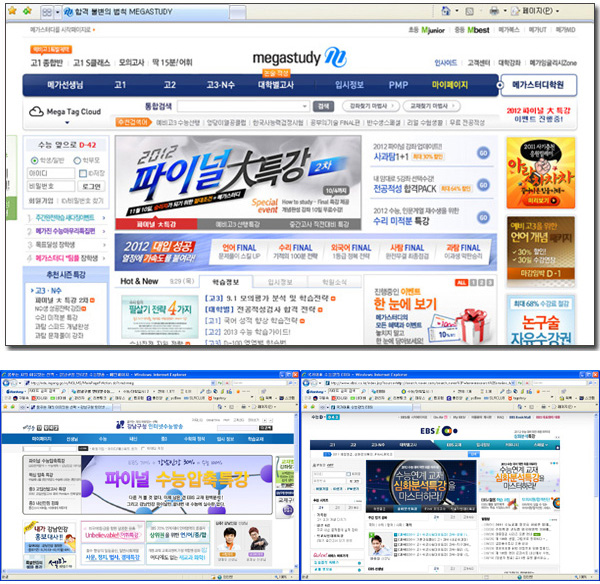Screen dimensions: 600x584
Task: Expand the Quick Tabs dropdown arrow
Action: pos(57,12)
